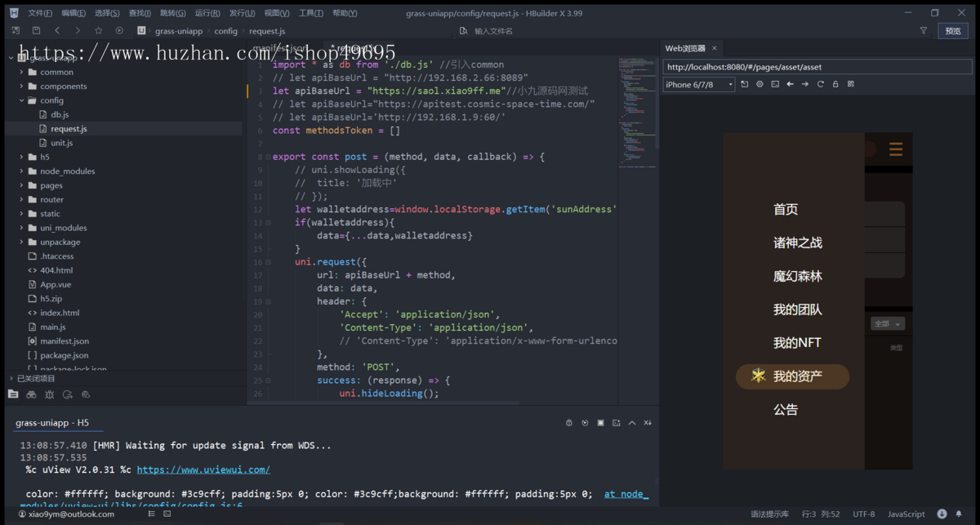Click the console lock icon in terminal toolbar

tap(569, 423)
